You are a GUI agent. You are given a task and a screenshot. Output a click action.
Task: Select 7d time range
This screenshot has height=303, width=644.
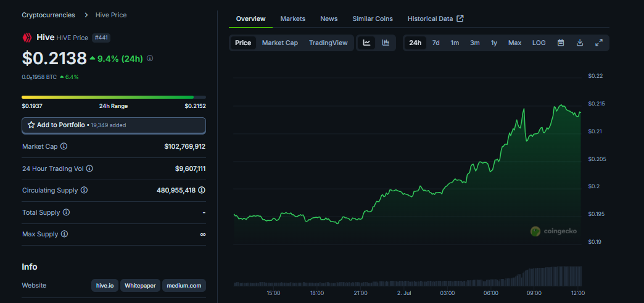436,43
